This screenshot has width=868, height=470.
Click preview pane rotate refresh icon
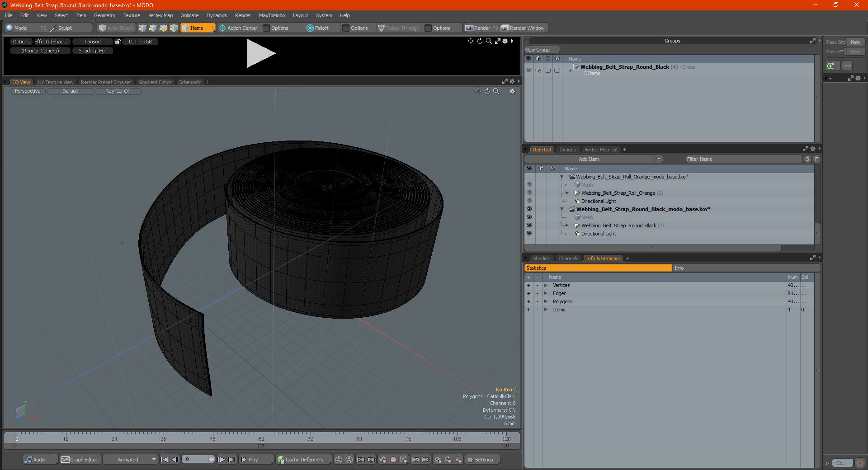tap(480, 41)
